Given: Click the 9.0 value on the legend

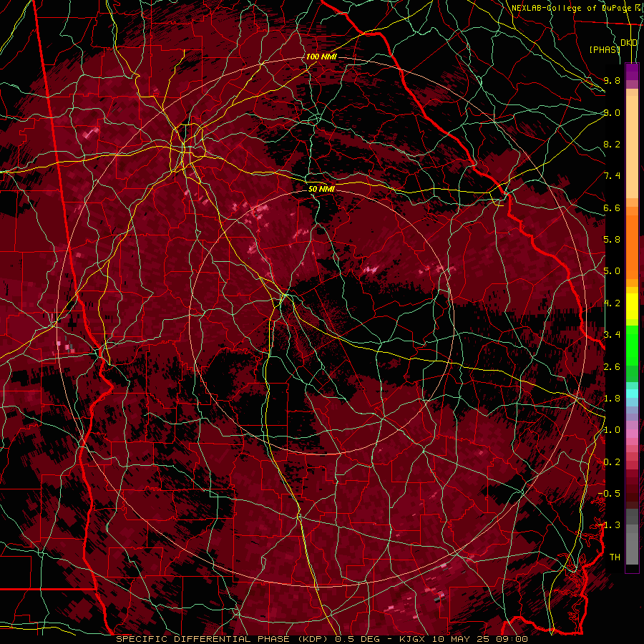Looking at the screenshot, I should tap(612, 112).
